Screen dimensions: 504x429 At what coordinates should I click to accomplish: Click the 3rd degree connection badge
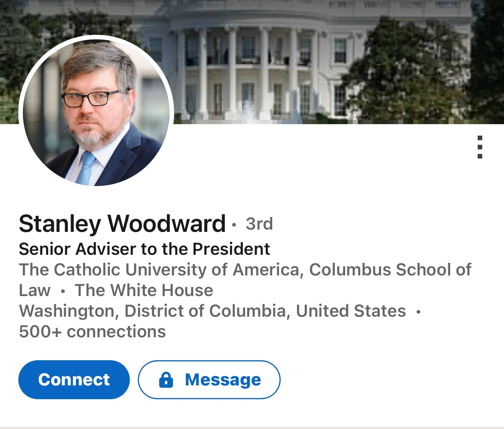(x=259, y=224)
